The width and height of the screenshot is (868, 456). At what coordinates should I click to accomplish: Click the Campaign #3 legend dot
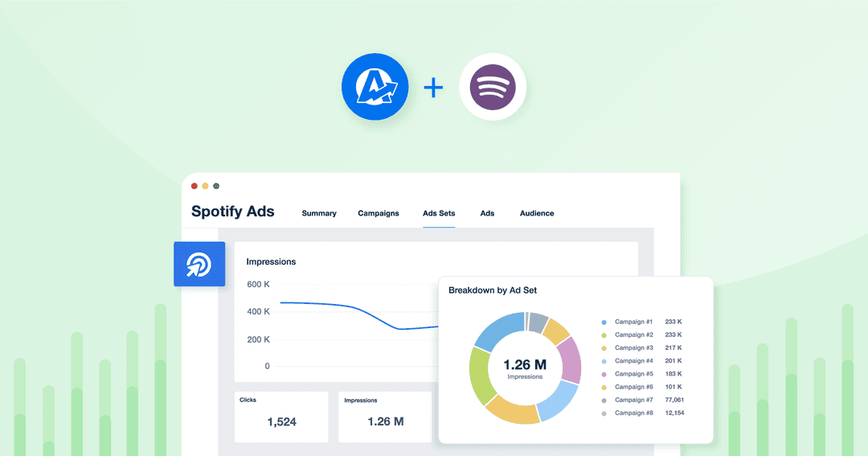tap(604, 348)
